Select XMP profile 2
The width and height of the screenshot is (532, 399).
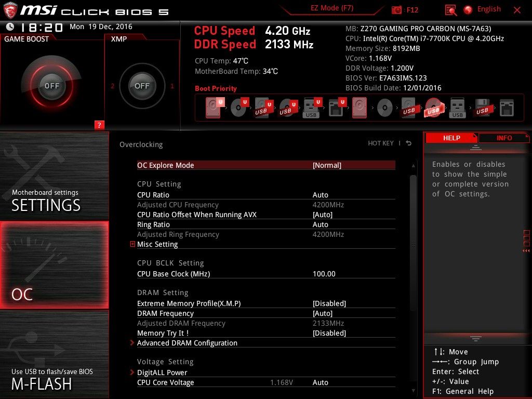click(112, 86)
